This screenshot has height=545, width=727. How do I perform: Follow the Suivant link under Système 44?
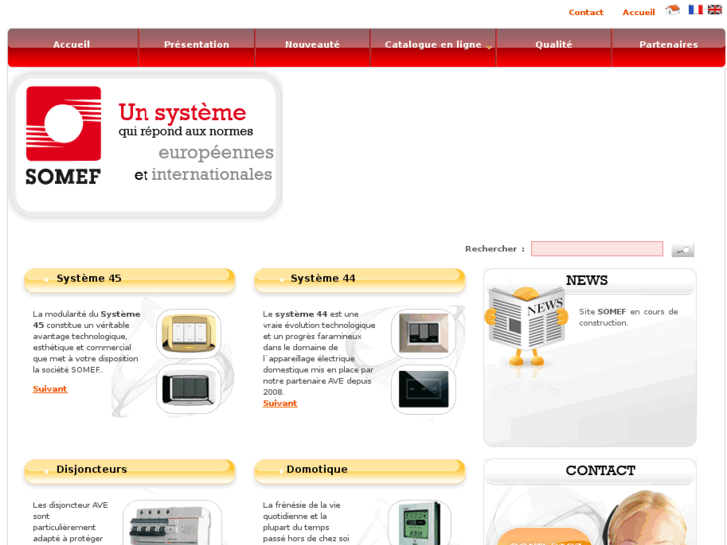coord(280,403)
